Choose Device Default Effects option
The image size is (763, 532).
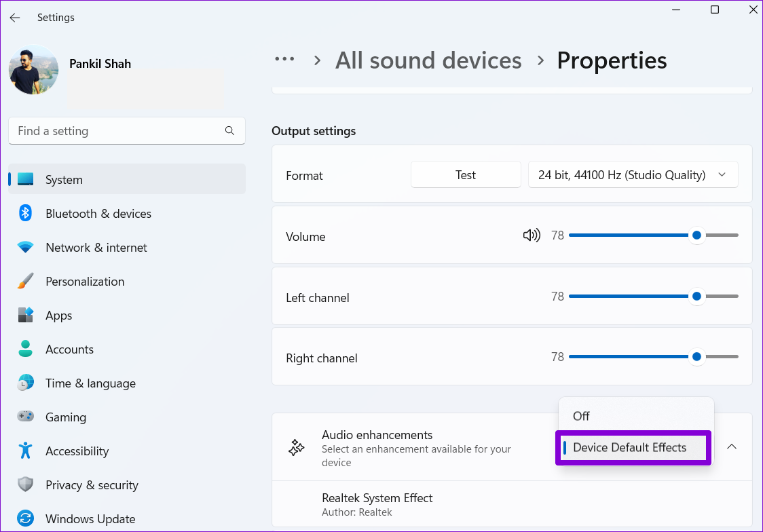tap(629, 448)
